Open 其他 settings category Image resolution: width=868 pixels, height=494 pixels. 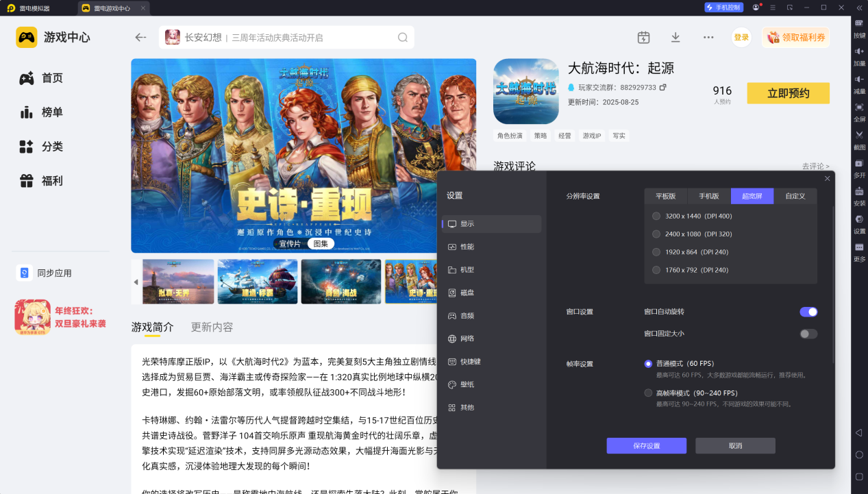point(491,408)
